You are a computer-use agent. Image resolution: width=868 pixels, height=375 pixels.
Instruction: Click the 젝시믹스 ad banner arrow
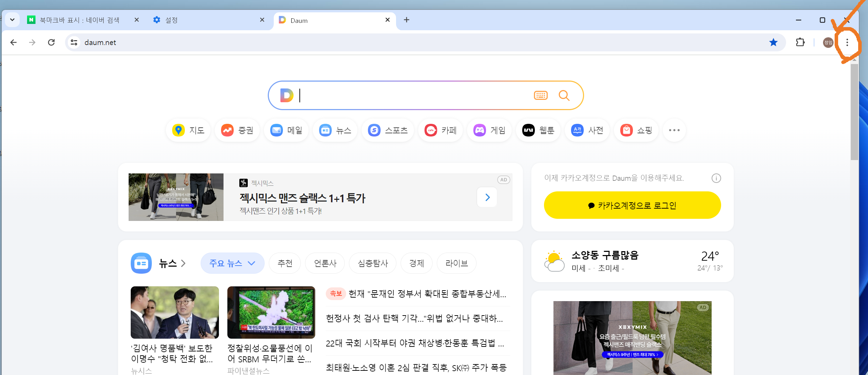click(x=487, y=197)
